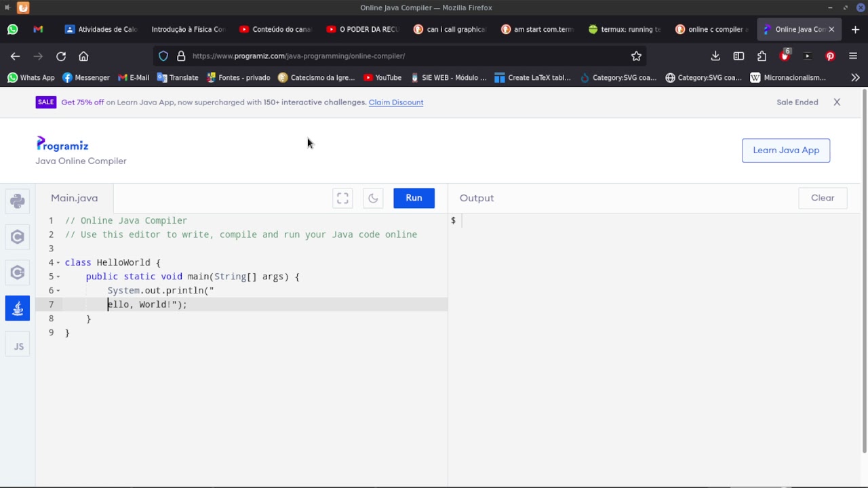This screenshot has height=488, width=868.
Task: Open Learn Java App button
Action: pyautogui.click(x=786, y=150)
